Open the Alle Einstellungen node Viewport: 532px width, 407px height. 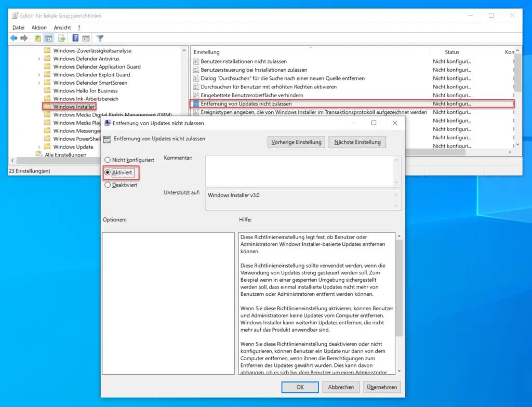65,155
